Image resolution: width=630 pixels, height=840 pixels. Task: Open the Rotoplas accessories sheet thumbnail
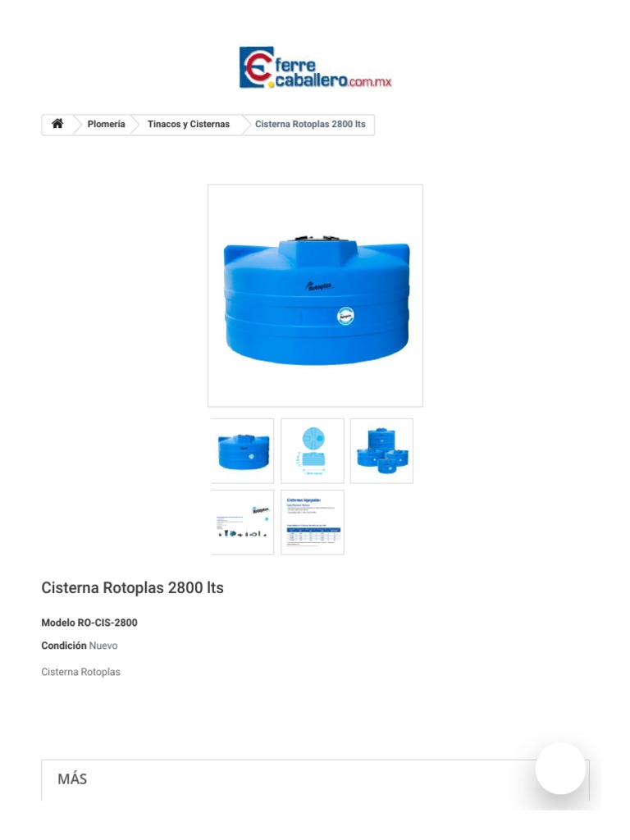coord(243,523)
